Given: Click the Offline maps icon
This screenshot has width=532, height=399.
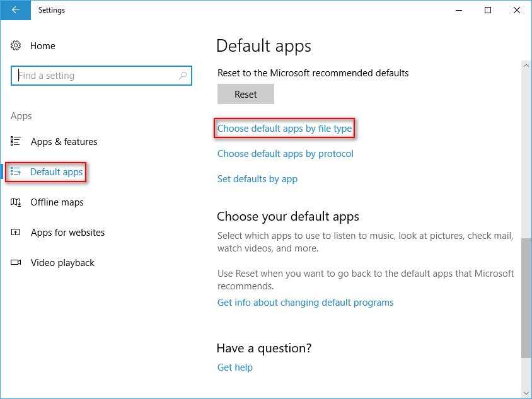Looking at the screenshot, I should point(16,202).
